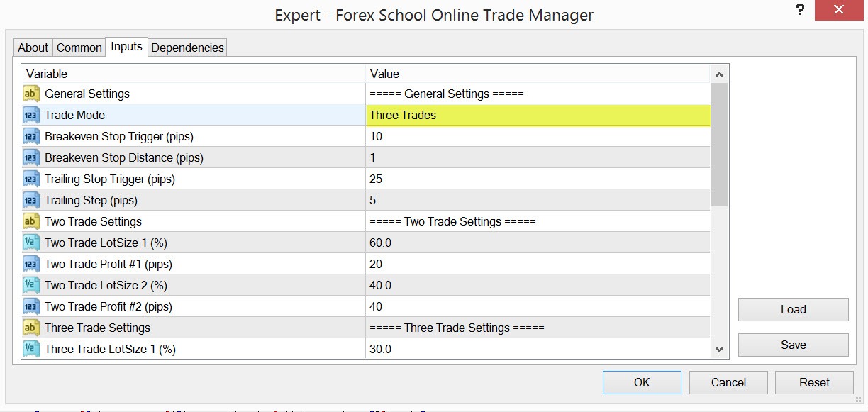Edit Two Trade Profit #1 value 20
868x412 pixels.
pyautogui.click(x=538, y=264)
